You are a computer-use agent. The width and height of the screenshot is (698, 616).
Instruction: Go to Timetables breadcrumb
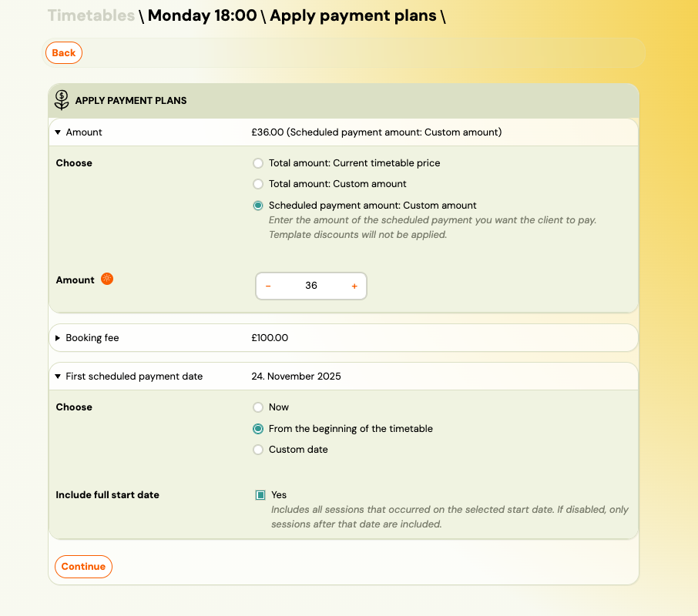91,15
